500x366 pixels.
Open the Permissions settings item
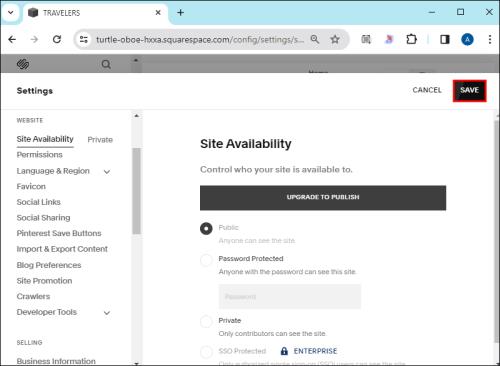tap(40, 155)
